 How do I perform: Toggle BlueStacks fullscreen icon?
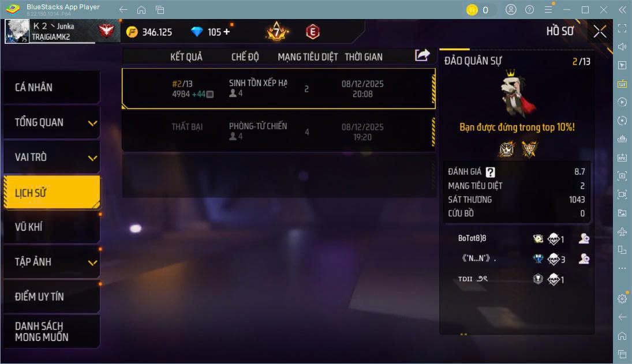[622, 28]
